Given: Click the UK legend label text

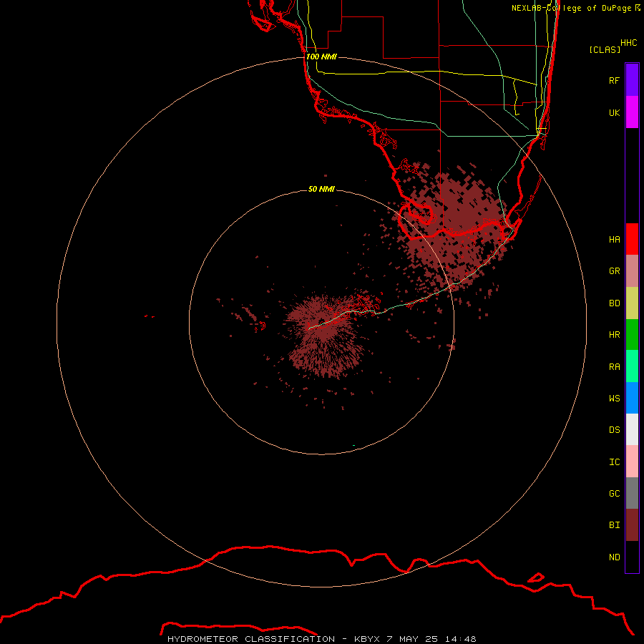Looking at the screenshot, I should (615, 112).
